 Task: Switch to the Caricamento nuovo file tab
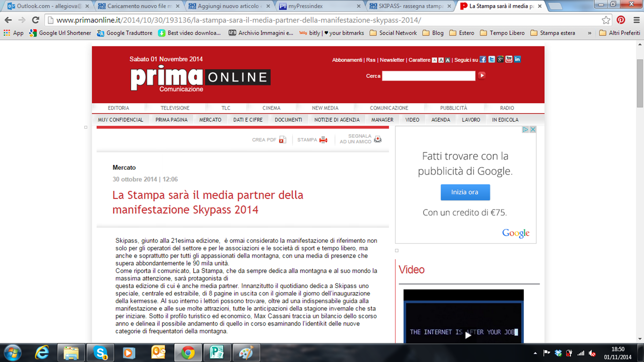point(139,6)
